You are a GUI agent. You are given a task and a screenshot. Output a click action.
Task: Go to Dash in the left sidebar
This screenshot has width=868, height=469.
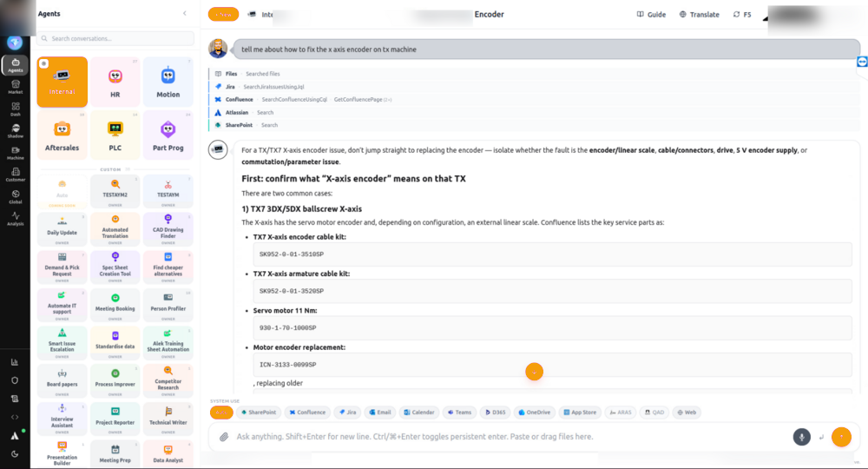coord(15,109)
